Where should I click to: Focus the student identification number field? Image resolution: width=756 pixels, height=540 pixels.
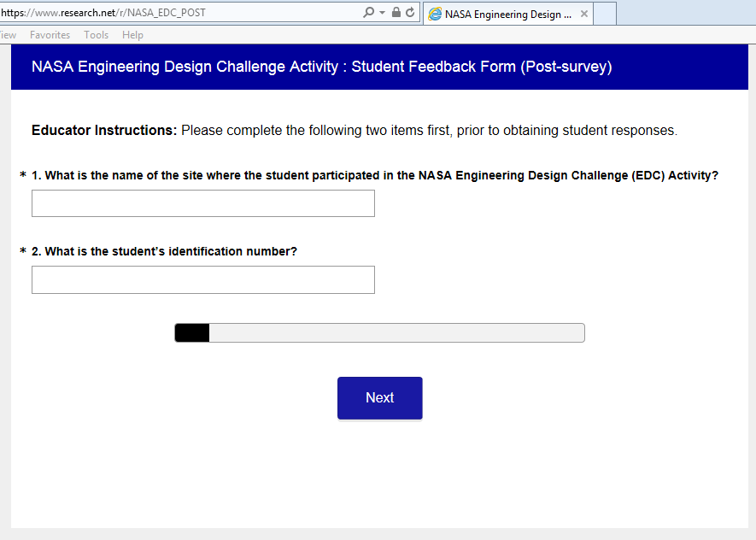(x=203, y=279)
